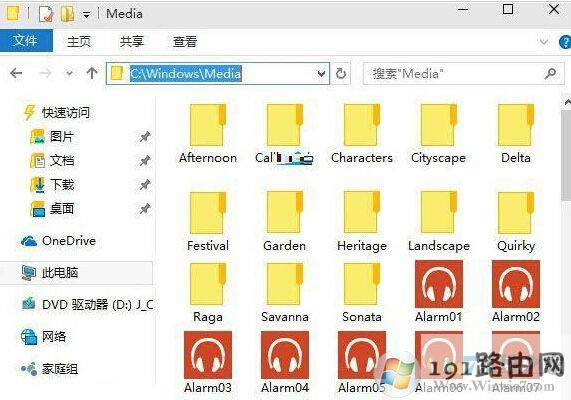This screenshot has width=571, height=400.
Task: Click the Properties icon in quick access toolbar
Action: [x=46, y=14]
